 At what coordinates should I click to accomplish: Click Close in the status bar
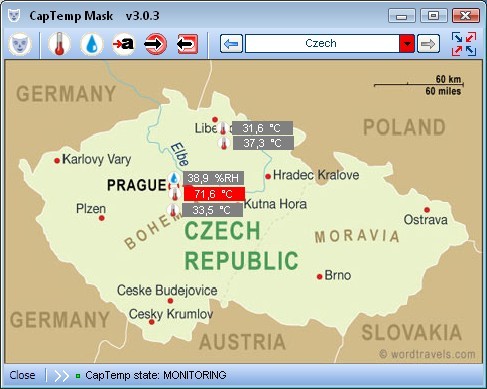(x=22, y=375)
